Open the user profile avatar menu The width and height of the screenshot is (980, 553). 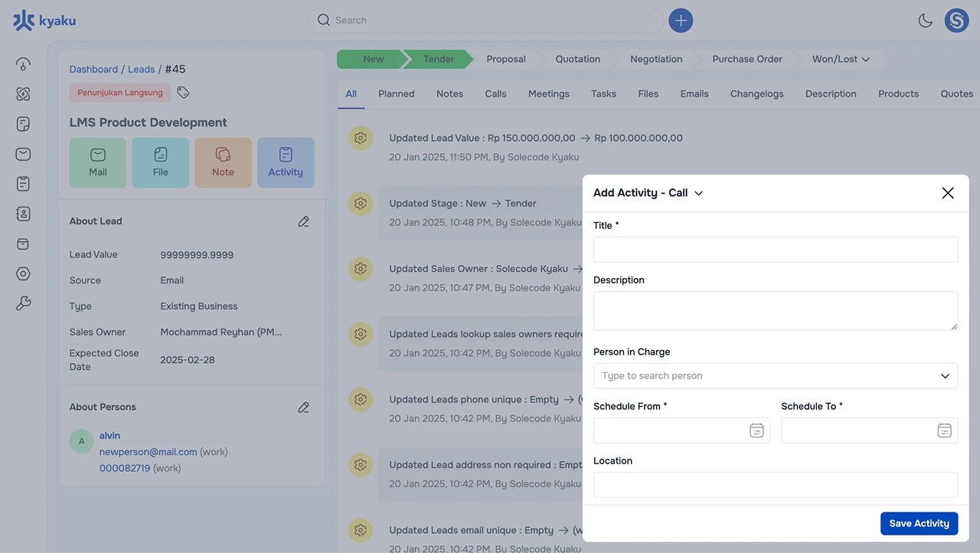957,21
